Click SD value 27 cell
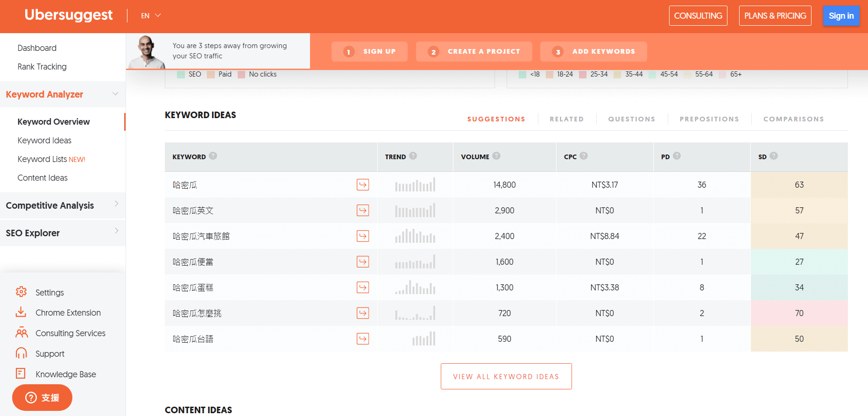The image size is (868, 416). [799, 262]
